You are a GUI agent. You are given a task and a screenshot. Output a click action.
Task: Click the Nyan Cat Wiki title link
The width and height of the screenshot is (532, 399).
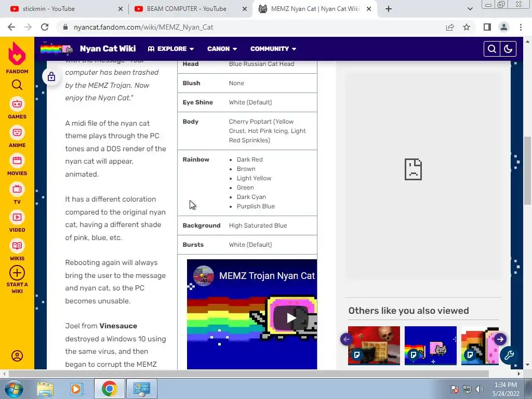point(108,49)
